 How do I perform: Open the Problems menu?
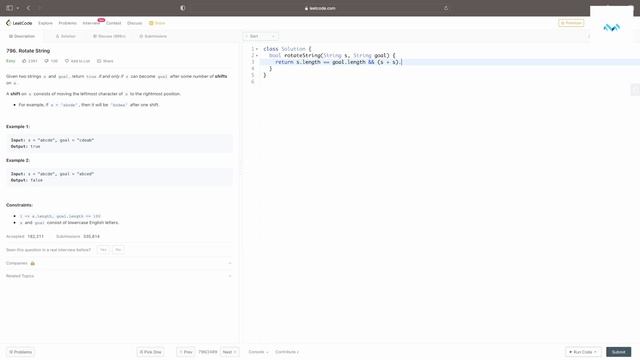click(x=67, y=23)
